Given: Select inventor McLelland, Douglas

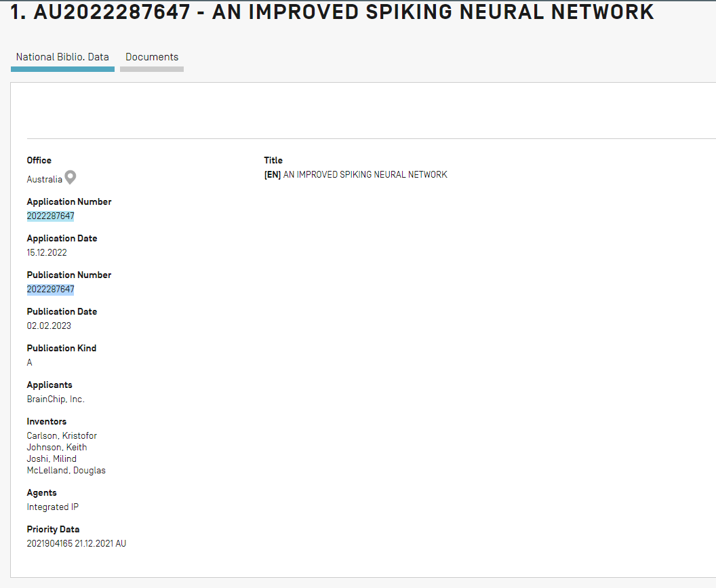Looking at the screenshot, I should point(66,471).
